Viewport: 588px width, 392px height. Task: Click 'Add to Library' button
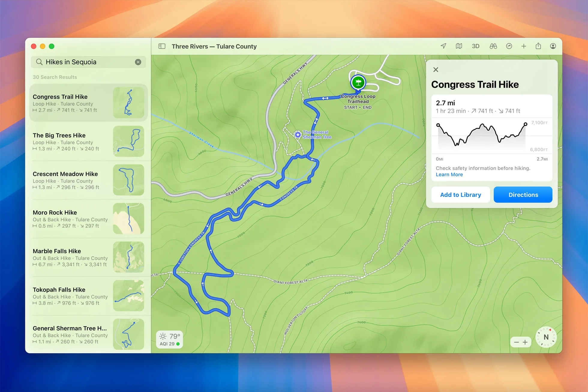(x=460, y=195)
